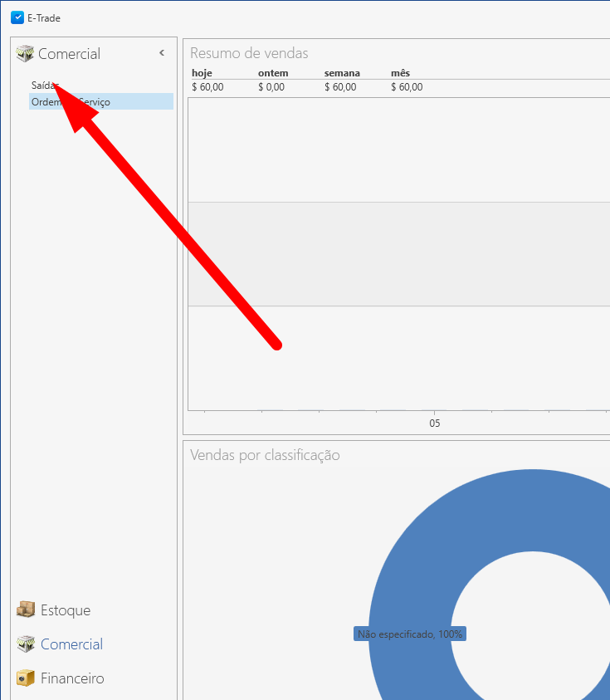Select the mês column header
The height and width of the screenshot is (700, 610).
click(x=400, y=73)
